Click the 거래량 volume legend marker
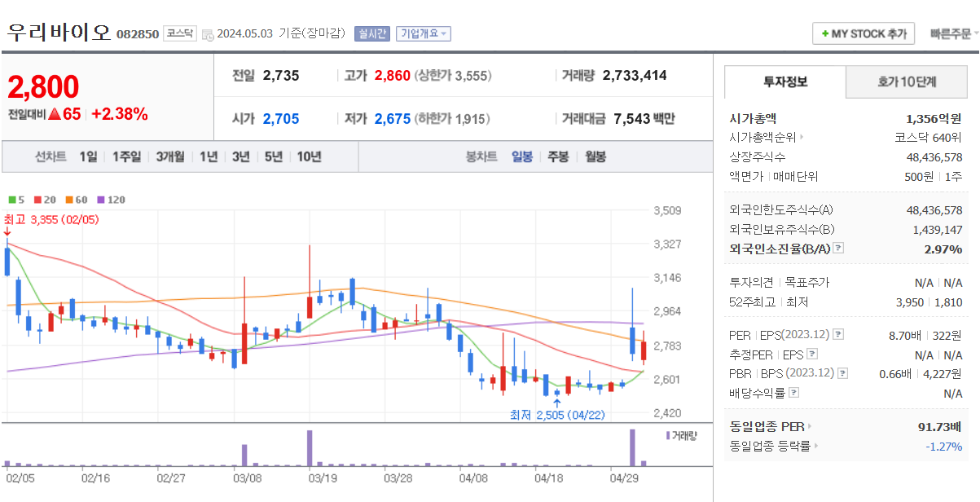Screen dimensions: 980x502 (681, 436)
